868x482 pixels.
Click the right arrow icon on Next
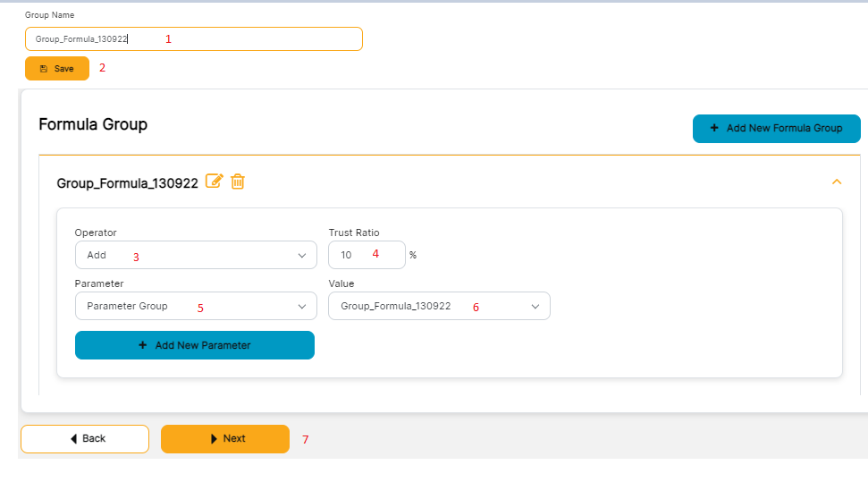click(214, 439)
